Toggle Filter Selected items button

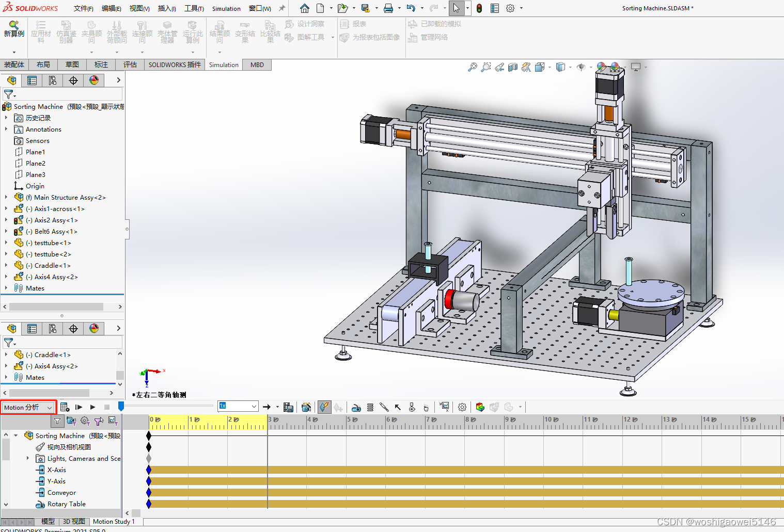(x=99, y=421)
